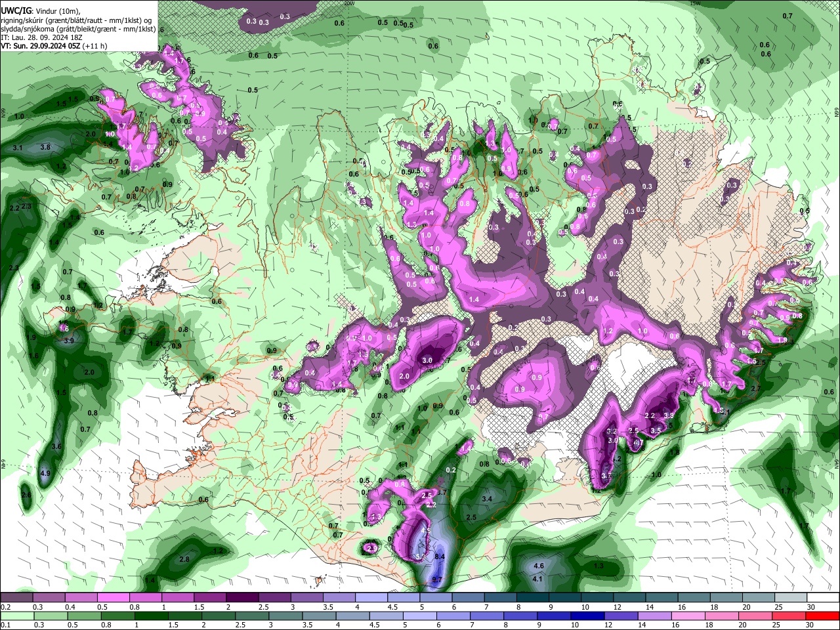Image resolution: width=840 pixels, height=630 pixels.
Task: Click the "4.6" value on the map
Action: point(539,566)
